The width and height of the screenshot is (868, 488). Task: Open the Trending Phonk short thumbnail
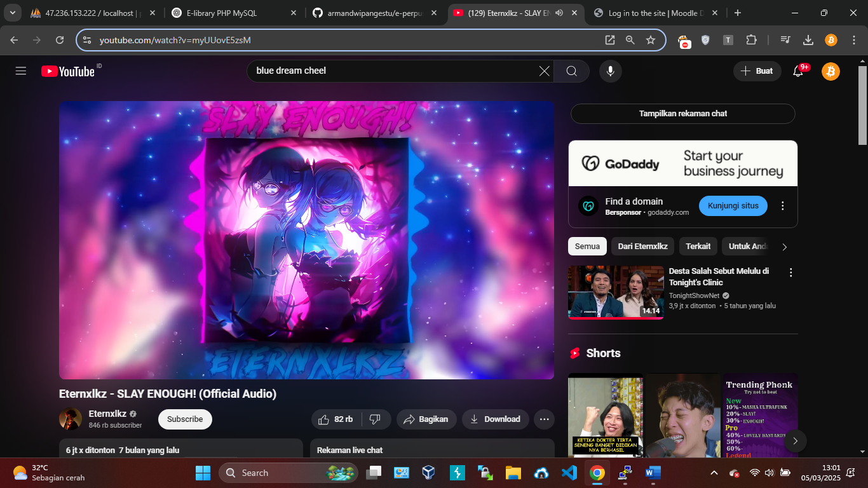759,415
